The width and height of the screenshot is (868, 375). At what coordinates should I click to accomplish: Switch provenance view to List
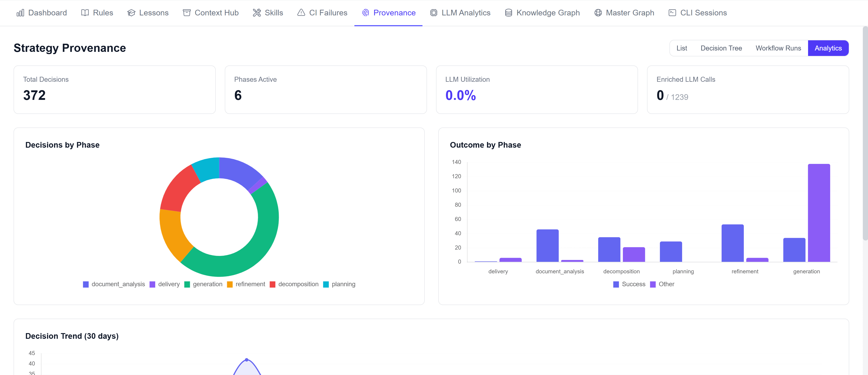coord(682,48)
